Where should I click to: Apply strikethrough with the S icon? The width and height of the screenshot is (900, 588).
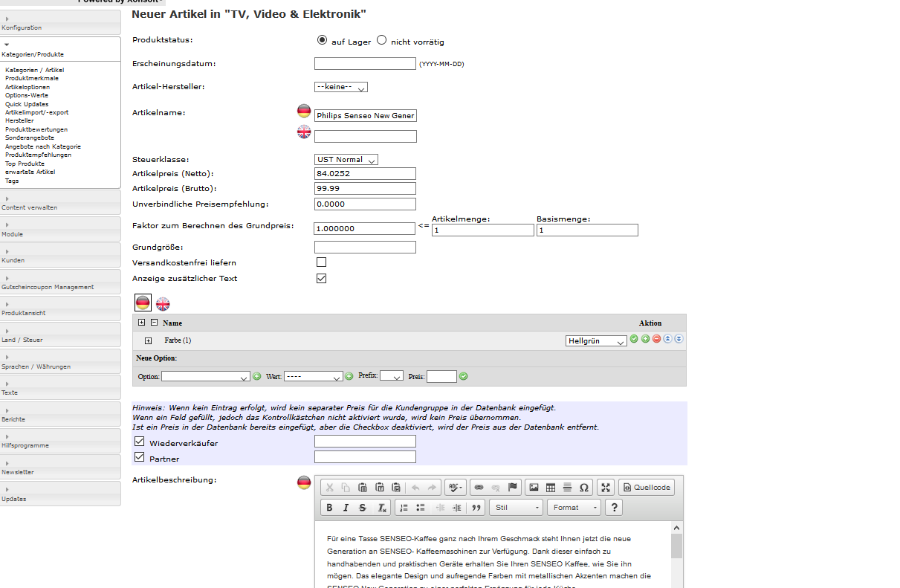click(363, 508)
